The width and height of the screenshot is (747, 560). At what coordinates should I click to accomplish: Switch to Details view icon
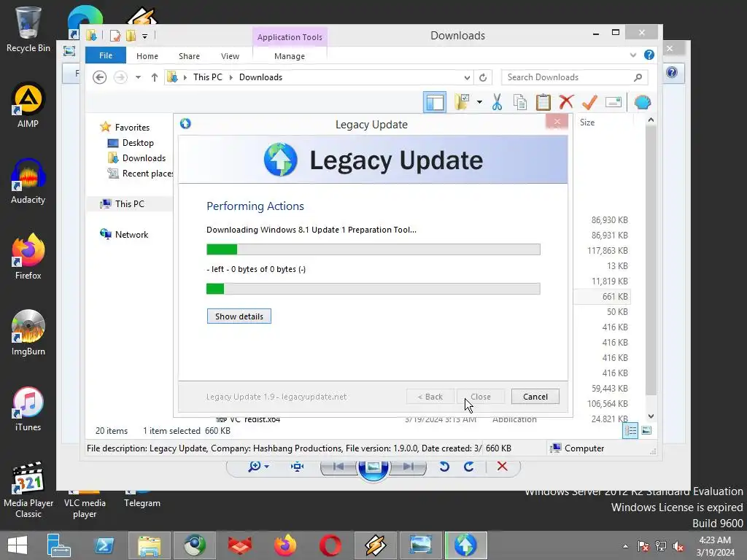630,430
